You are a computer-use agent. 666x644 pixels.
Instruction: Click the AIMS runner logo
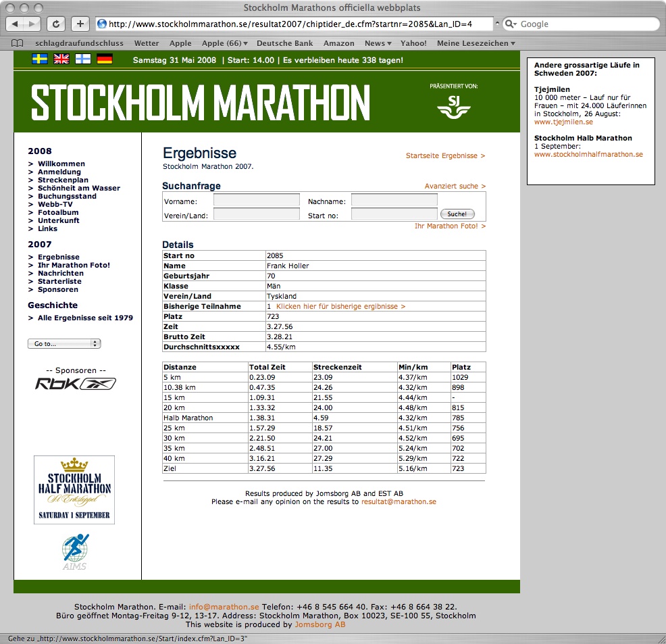pyautogui.click(x=75, y=552)
